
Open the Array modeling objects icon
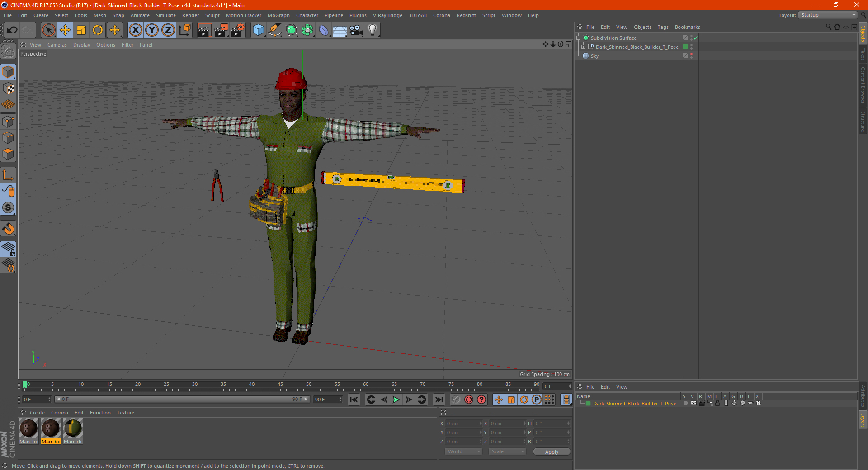(x=307, y=30)
